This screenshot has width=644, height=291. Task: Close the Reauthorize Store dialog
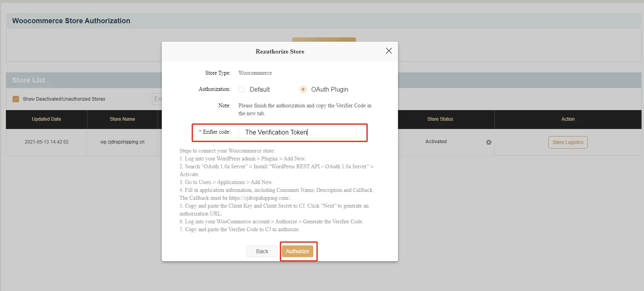pyautogui.click(x=389, y=51)
